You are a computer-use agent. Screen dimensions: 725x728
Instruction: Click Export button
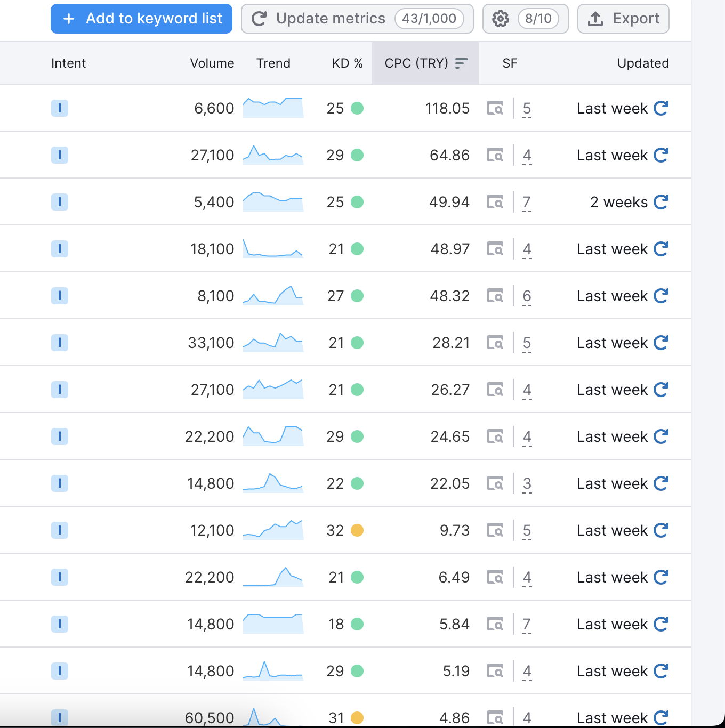[x=623, y=19]
